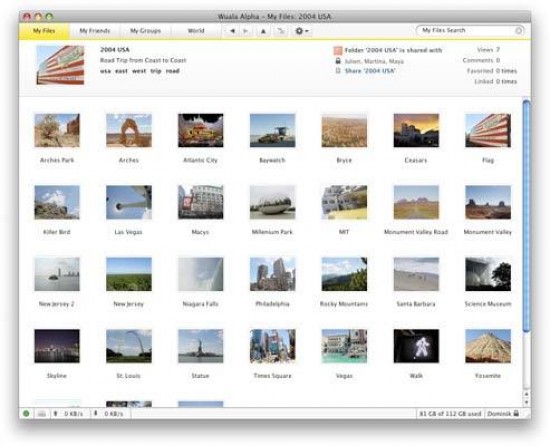Screen dimensions: 550x446
Task: Click the scrollbar up arrow
Action: tap(526, 394)
